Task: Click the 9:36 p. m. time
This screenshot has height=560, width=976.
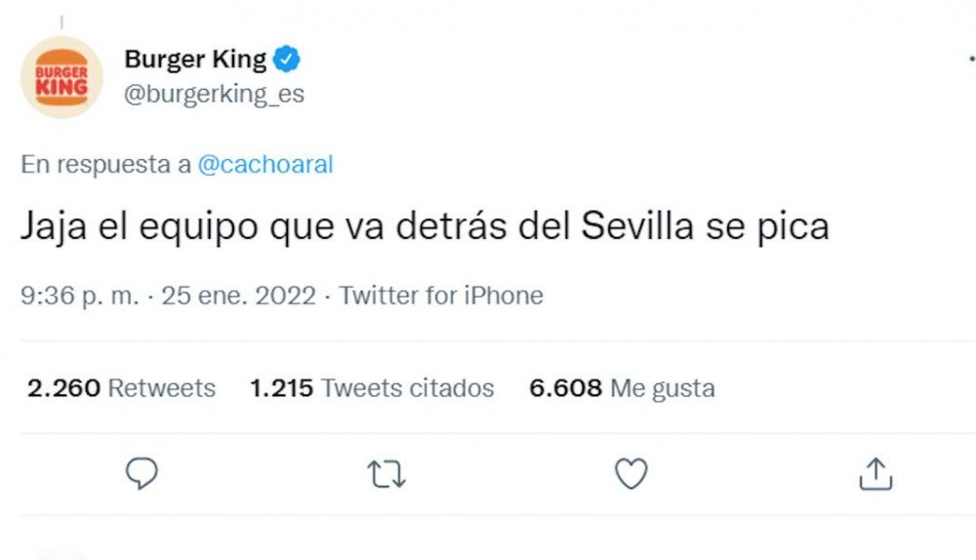Action: click(x=79, y=296)
